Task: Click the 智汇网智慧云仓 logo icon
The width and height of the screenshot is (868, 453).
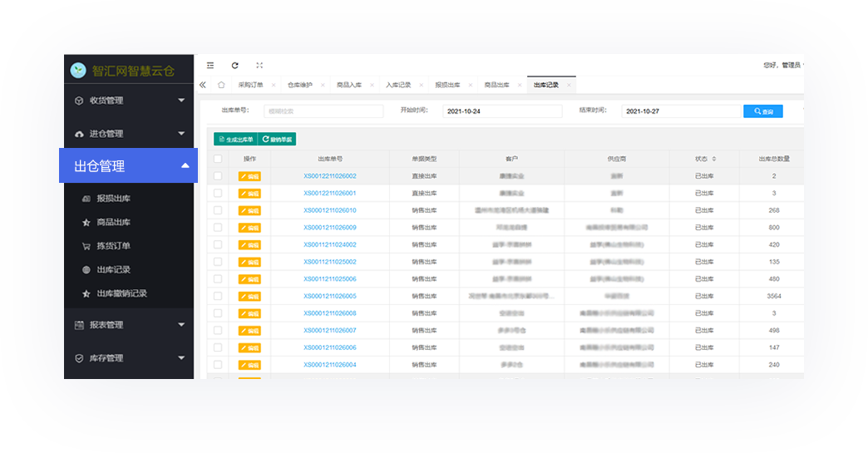Action: point(78,70)
